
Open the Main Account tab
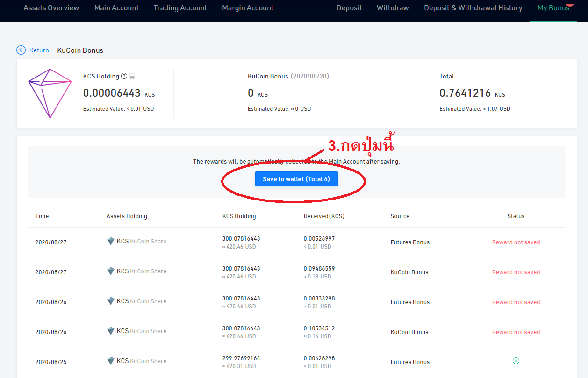[116, 8]
